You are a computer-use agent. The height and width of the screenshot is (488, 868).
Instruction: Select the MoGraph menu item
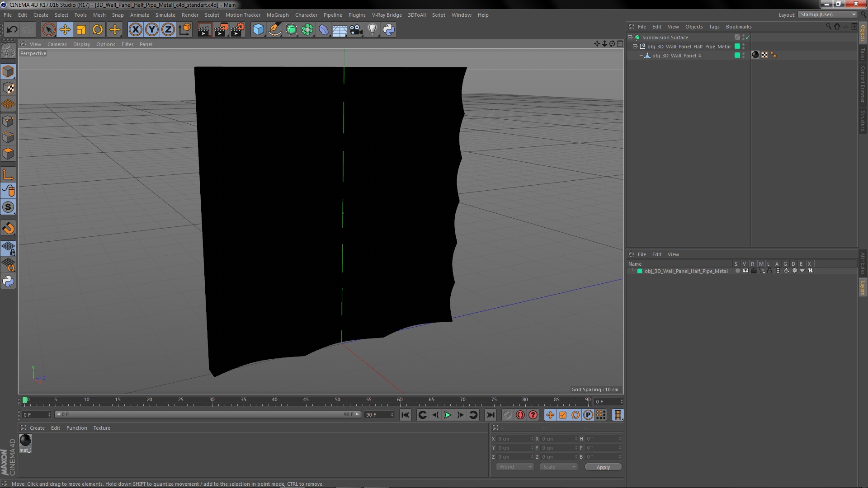pyautogui.click(x=279, y=14)
